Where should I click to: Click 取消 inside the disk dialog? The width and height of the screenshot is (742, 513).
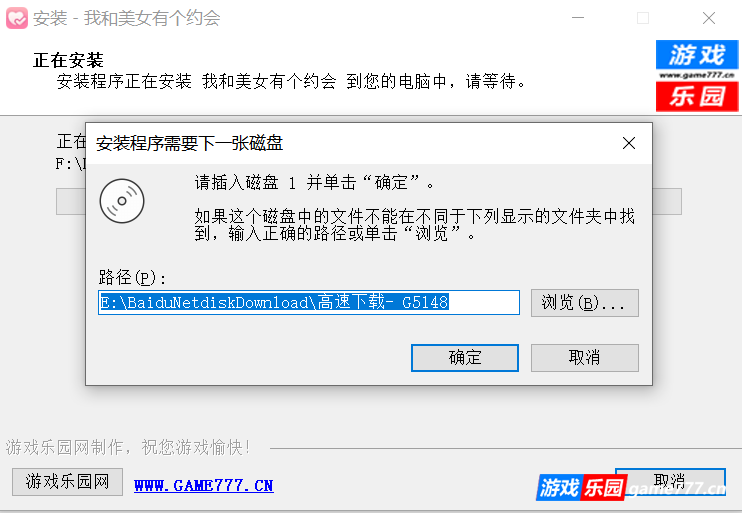tap(584, 358)
